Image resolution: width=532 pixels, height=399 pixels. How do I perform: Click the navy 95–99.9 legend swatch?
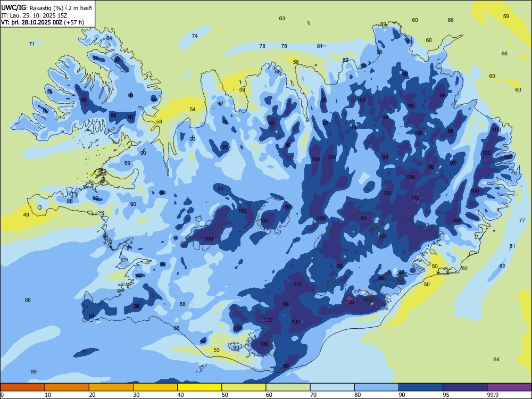465,387
